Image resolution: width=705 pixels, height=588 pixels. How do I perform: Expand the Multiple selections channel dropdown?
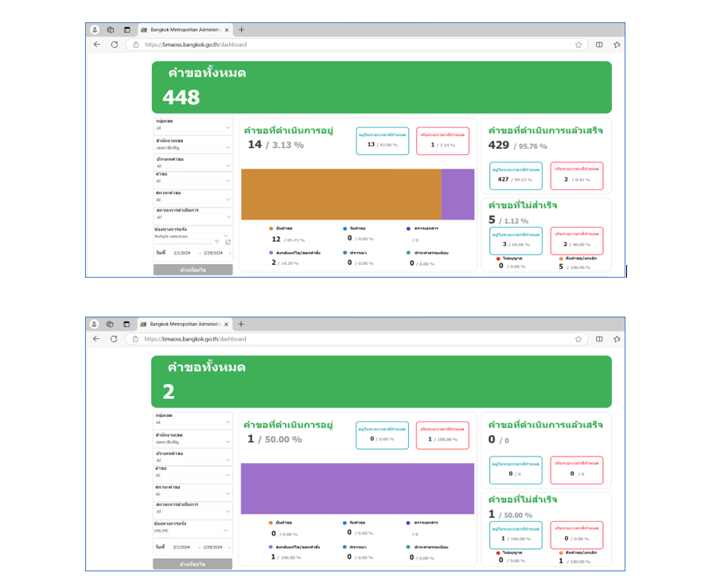[x=226, y=236]
